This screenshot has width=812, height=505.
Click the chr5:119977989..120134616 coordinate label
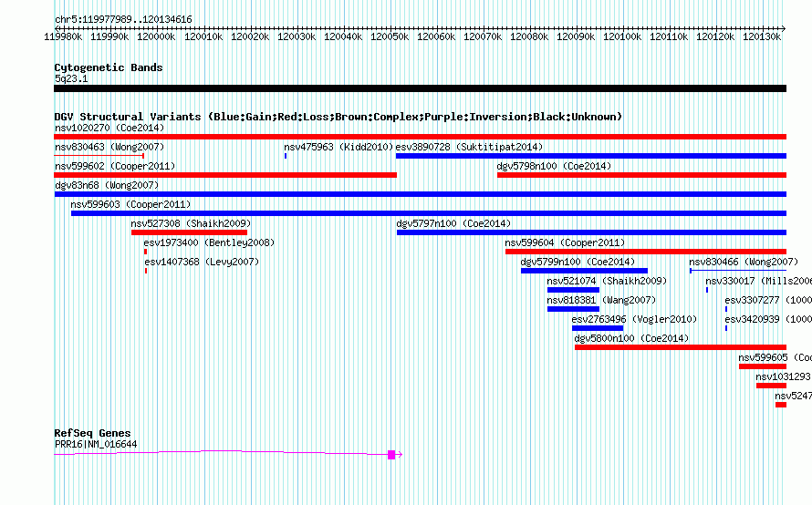123,20
